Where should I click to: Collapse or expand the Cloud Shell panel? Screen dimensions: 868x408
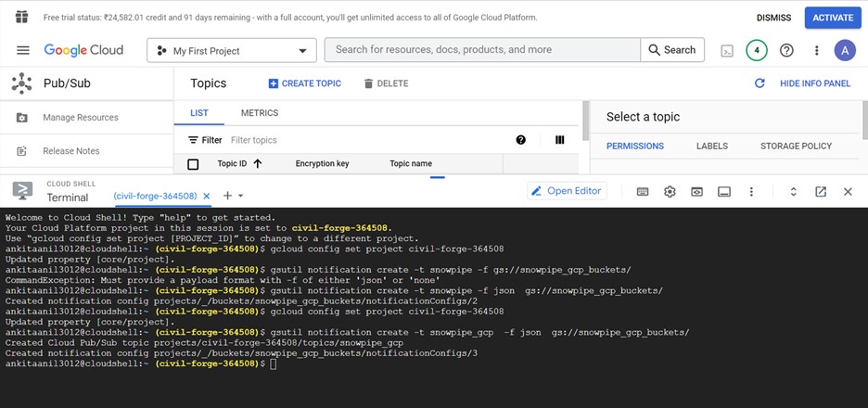(794, 192)
